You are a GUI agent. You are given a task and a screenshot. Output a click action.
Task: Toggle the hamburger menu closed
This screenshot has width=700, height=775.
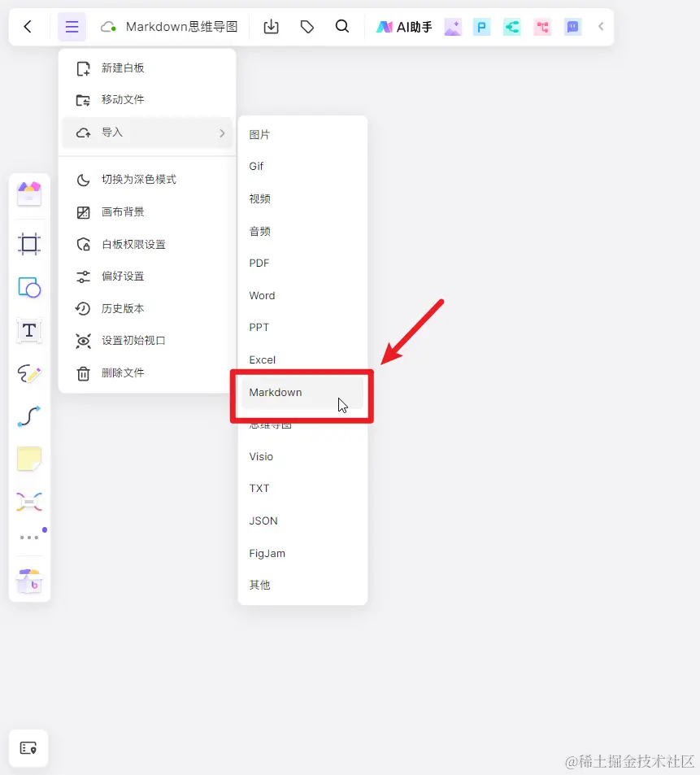tap(72, 26)
